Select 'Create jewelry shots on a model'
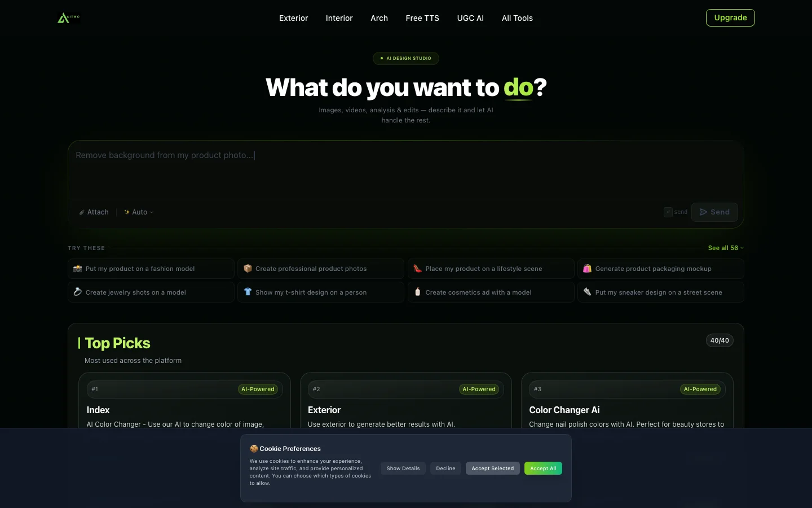Screen dimensions: 812x508 tap(151, 292)
